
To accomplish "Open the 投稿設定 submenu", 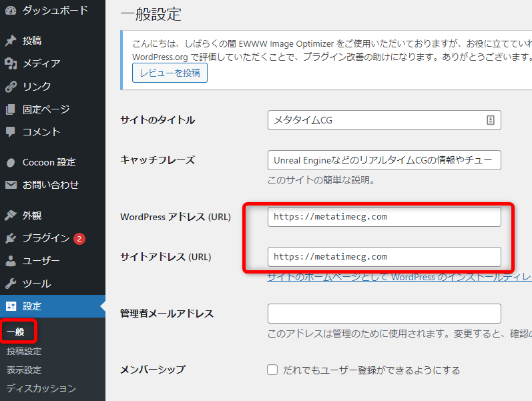I will point(24,351).
